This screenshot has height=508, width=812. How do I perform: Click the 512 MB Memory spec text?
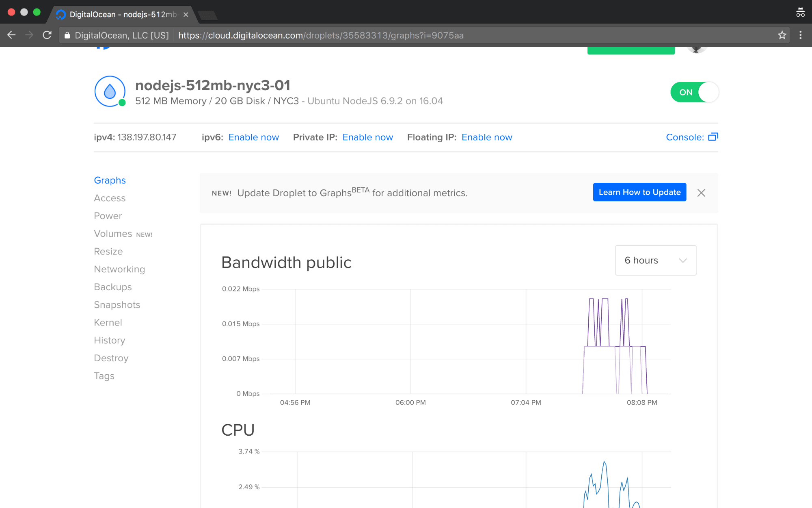click(x=171, y=101)
